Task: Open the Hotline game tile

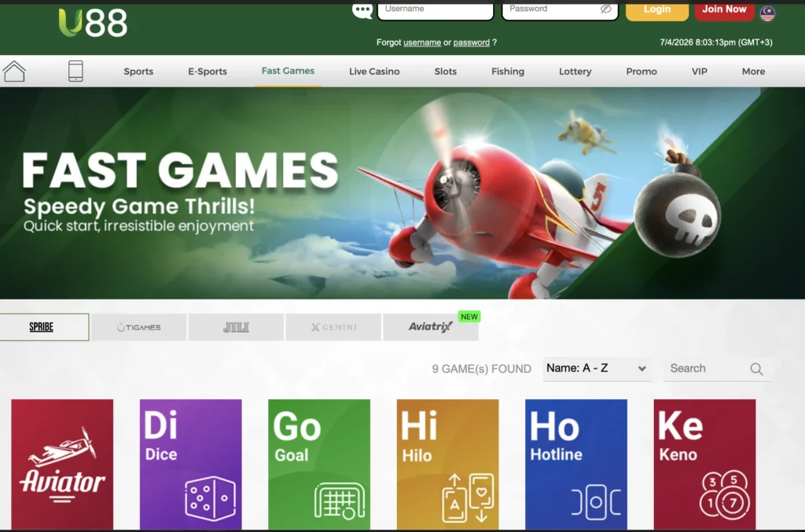Action: [576, 464]
